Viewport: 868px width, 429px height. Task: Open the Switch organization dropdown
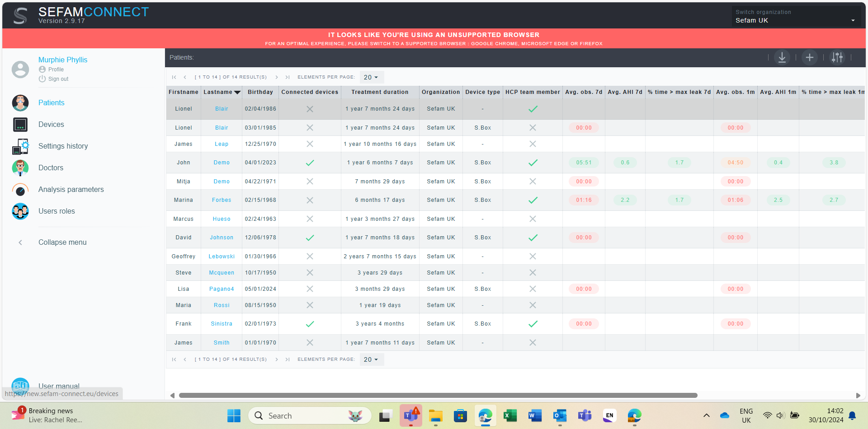tap(796, 20)
